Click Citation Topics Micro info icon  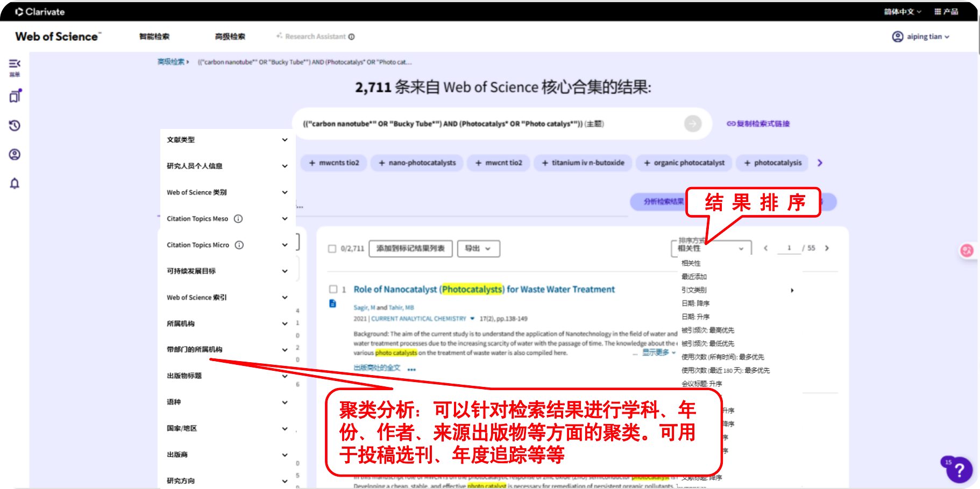[239, 245]
